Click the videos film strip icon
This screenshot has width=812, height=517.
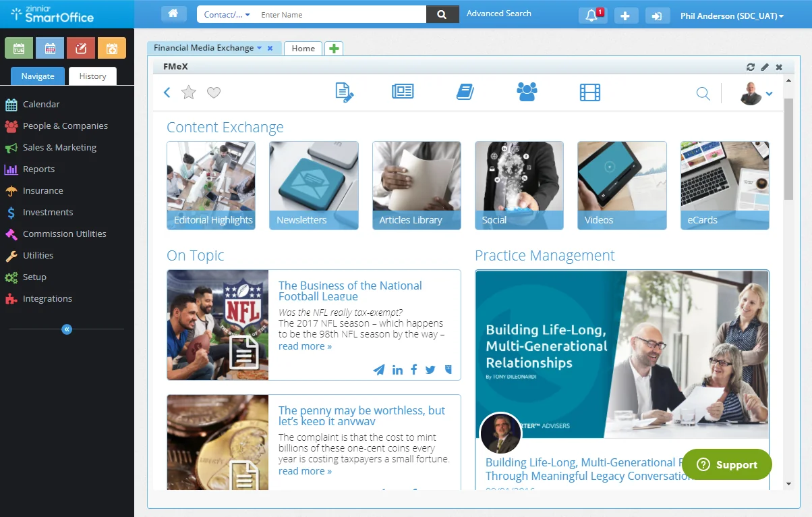[x=589, y=92]
